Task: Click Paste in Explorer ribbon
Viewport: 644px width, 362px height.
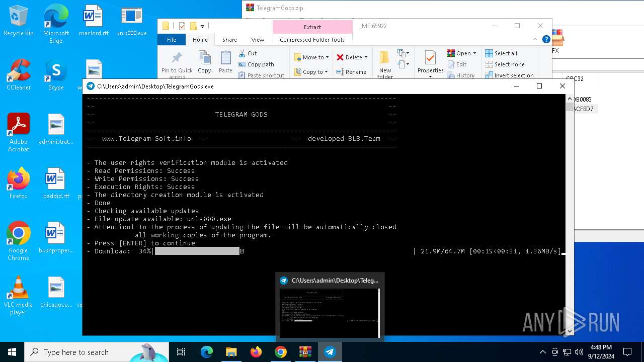Action: [225, 62]
